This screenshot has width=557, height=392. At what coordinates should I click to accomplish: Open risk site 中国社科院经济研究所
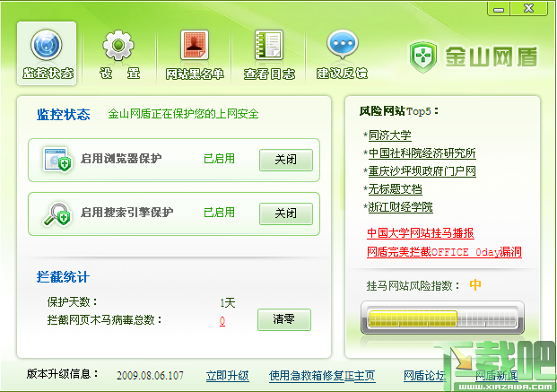pyautogui.click(x=422, y=153)
